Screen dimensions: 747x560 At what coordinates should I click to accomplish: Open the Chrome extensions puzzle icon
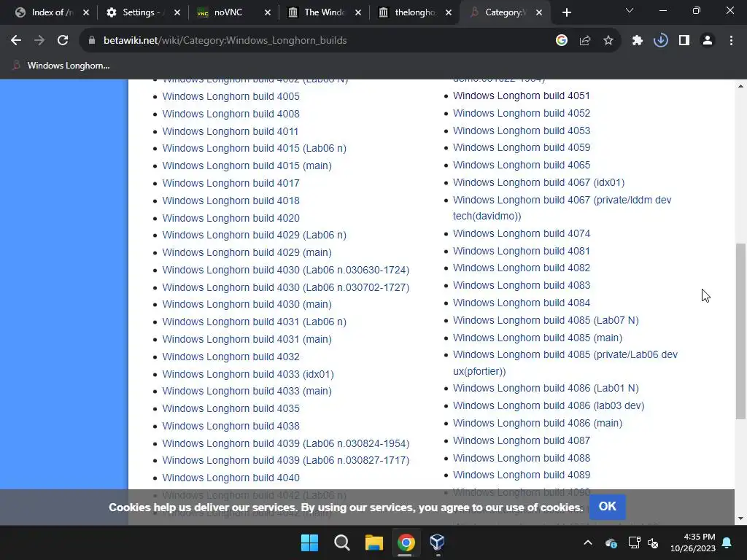pyautogui.click(x=638, y=41)
